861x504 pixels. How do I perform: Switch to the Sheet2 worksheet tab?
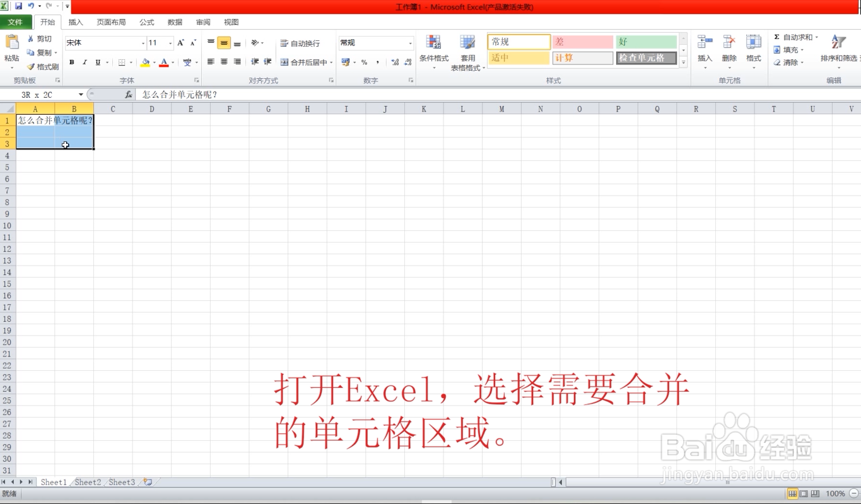pos(88,482)
